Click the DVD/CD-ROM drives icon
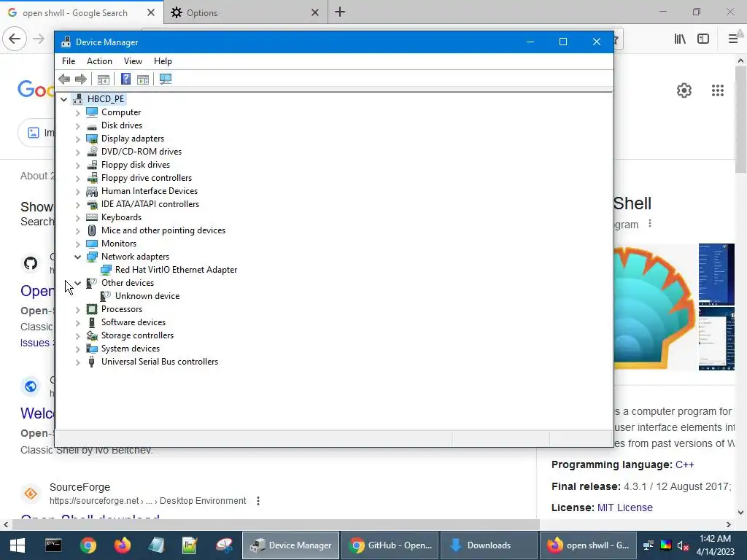Screen dimensions: 747x560 92,152
